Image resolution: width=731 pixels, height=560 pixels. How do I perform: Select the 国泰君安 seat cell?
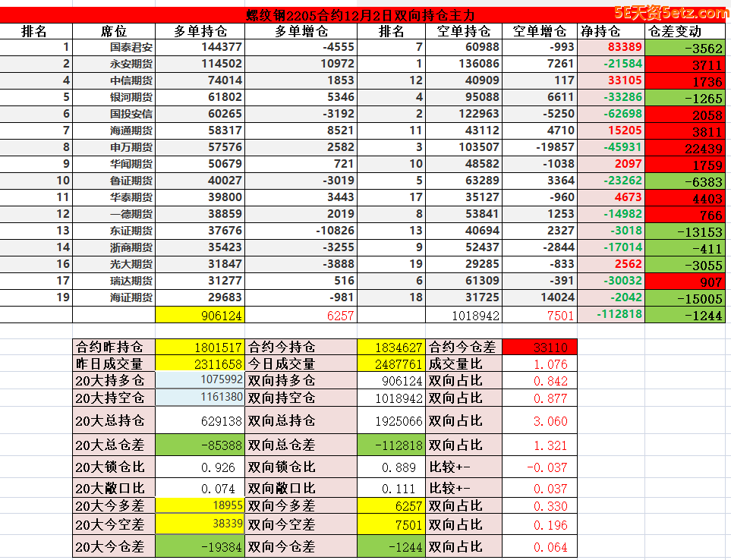click(x=131, y=47)
